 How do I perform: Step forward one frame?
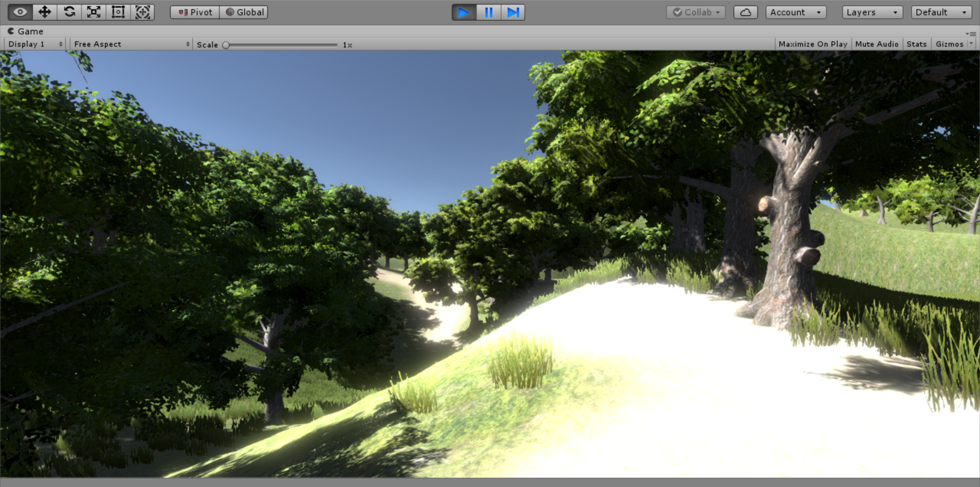coord(513,12)
